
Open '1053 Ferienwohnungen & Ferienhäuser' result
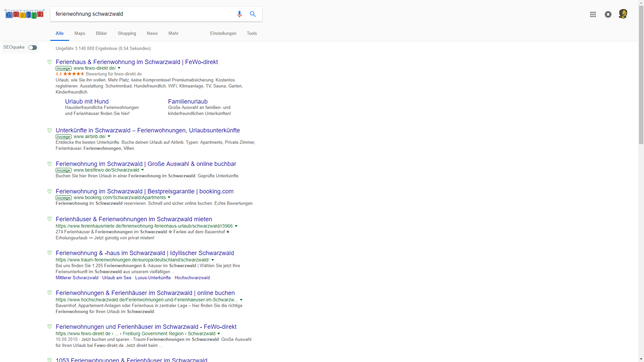tap(131, 360)
